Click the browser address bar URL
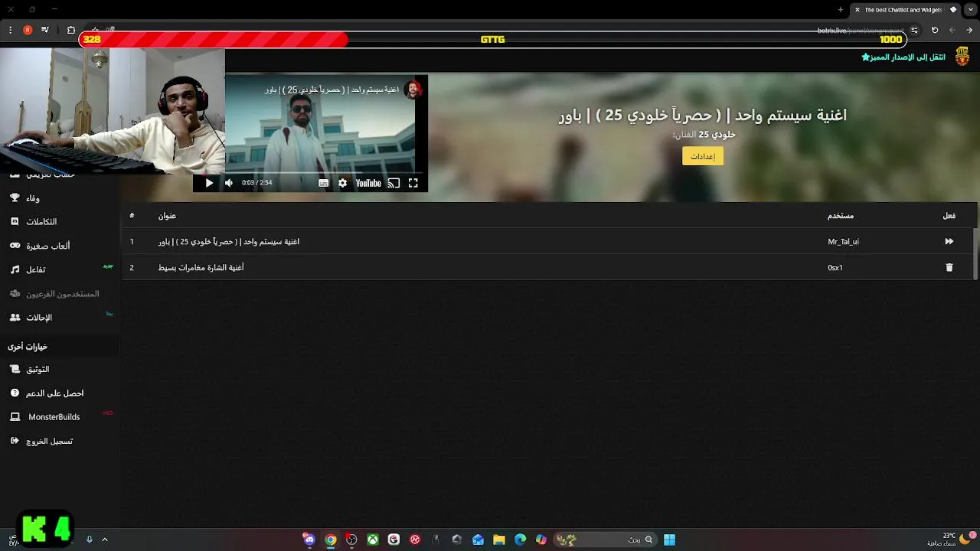This screenshot has height=551, width=980. (861, 30)
